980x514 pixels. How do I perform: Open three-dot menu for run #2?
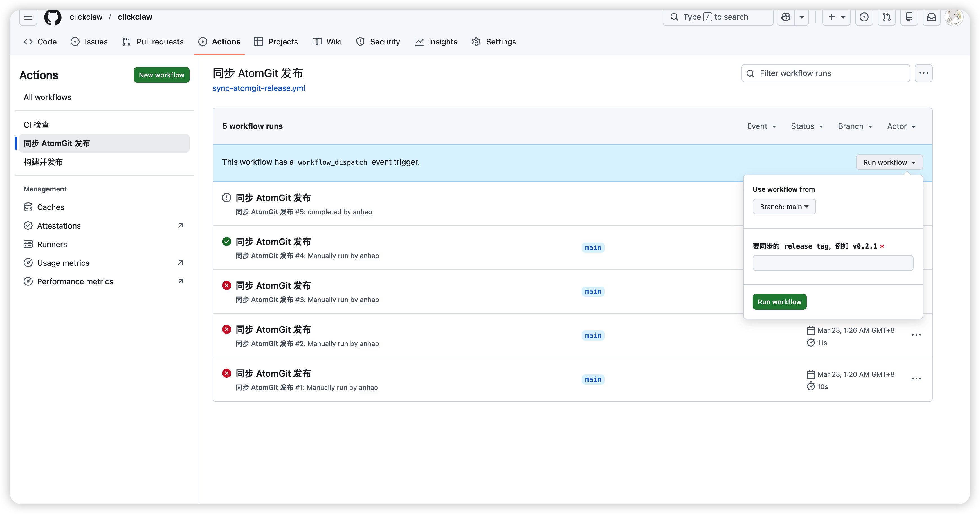916,335
